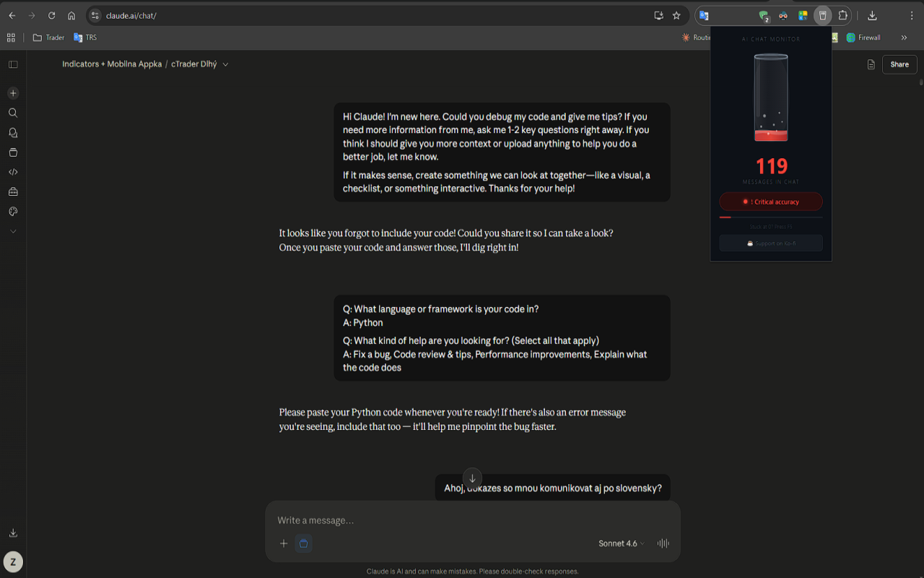The height and width of the screenshot is (578, 924).
Task: Open the Trader bookmarks folder
Action: (x=48, y=38)
